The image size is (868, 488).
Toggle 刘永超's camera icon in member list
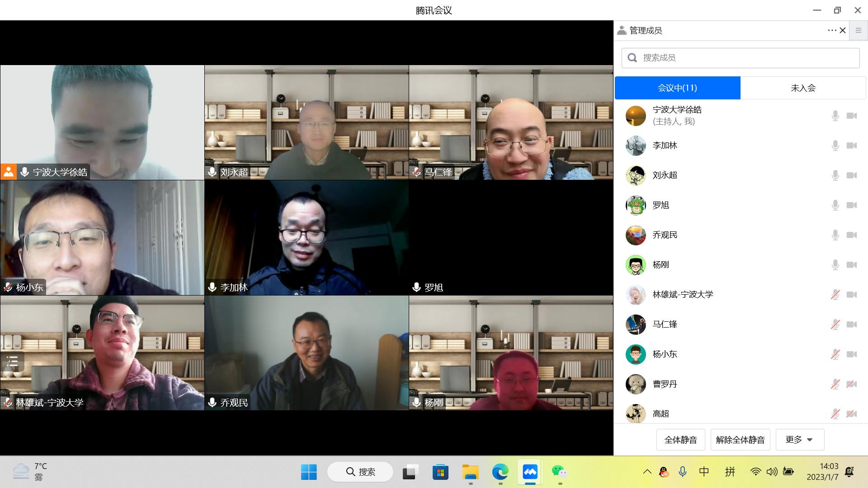click(x=852, y=175)
